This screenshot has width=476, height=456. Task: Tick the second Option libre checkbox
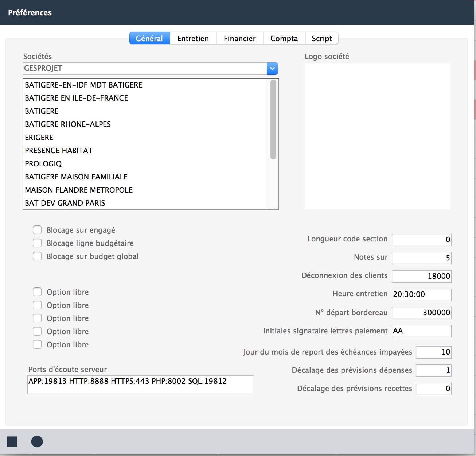point(37,305)
